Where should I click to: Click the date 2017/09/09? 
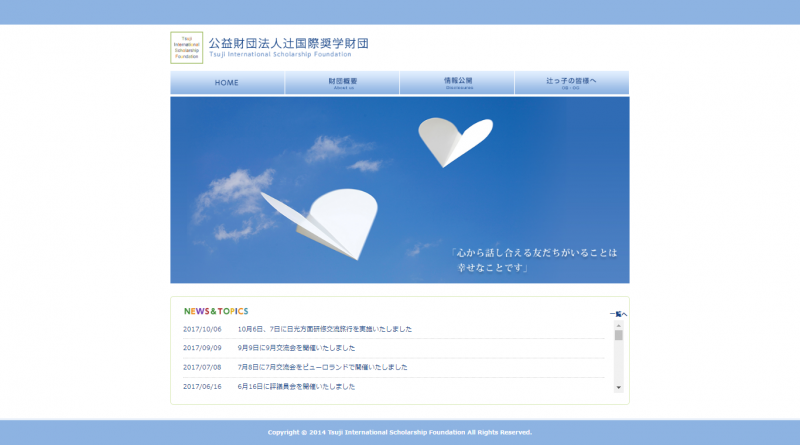pyautogui.click(x=202, y=348)
